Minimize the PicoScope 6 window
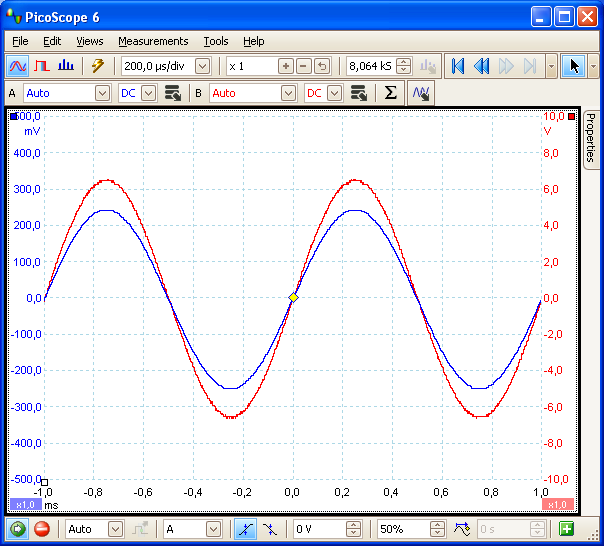Screen dimensions: 604x546 pos(540,17)
